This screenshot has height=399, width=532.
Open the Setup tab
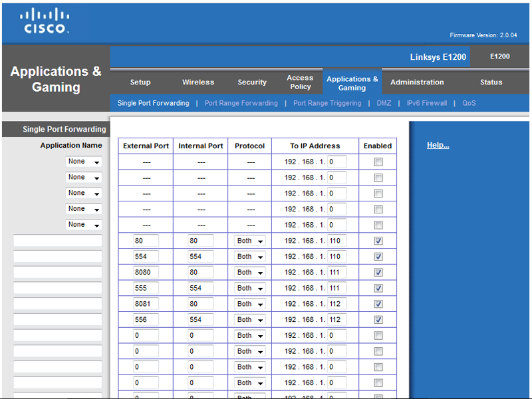[140, 82]
